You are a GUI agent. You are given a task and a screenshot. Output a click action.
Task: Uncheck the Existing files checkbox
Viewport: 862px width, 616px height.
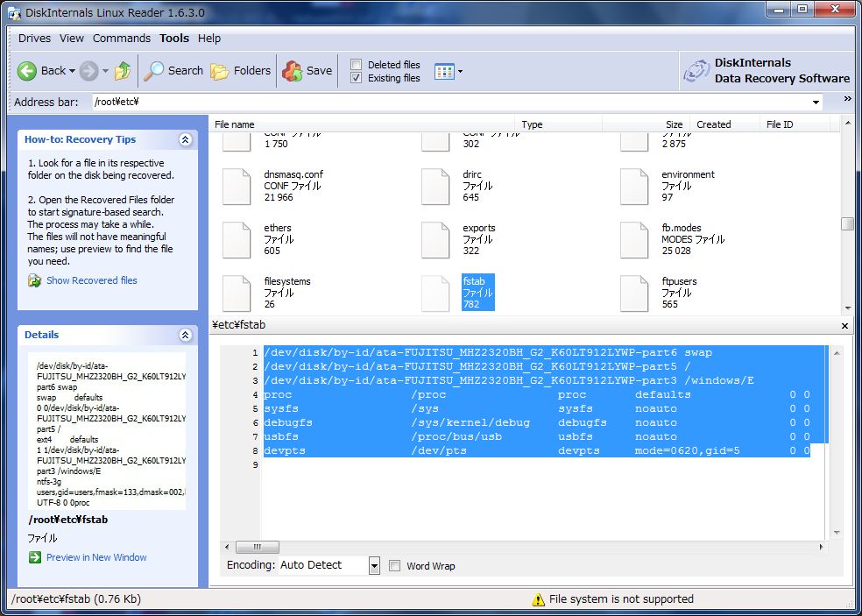click(x=357, y=78)
